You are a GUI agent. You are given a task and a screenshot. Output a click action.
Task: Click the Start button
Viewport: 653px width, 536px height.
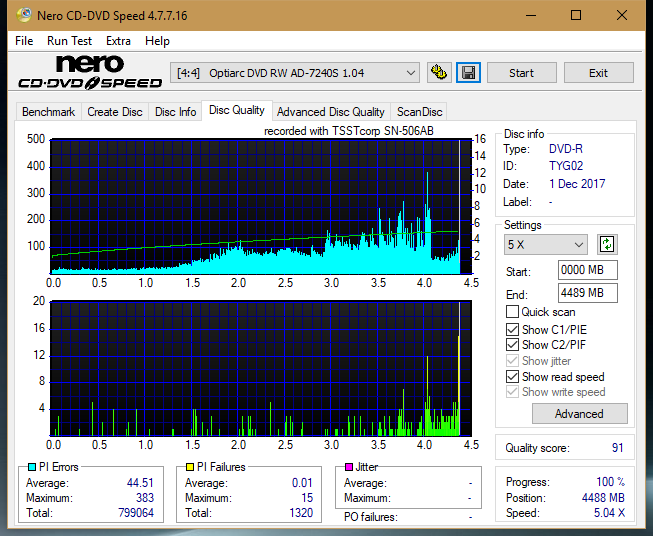(521, 73)
